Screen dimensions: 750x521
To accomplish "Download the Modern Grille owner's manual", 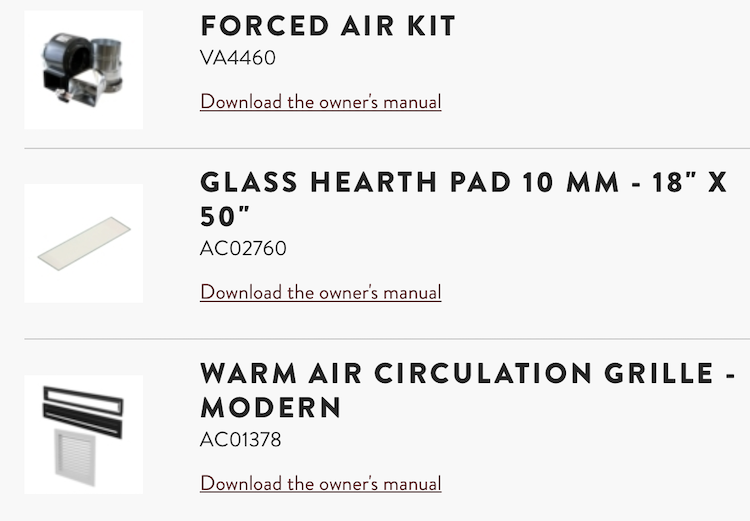I will (320, 484).
